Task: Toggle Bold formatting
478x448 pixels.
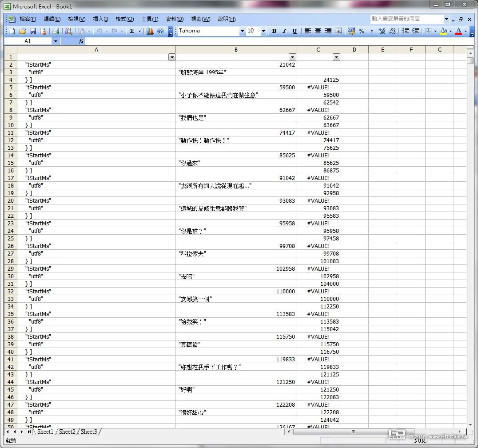Action: [274, 31]
